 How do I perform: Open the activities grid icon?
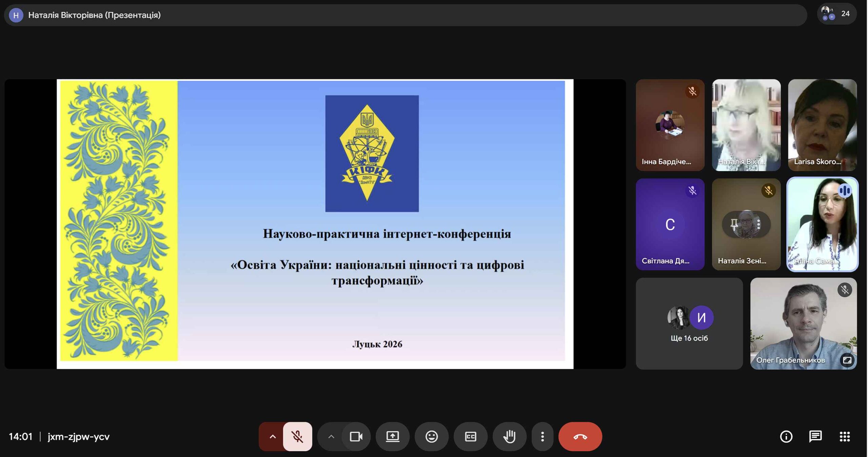coord(845,436)
